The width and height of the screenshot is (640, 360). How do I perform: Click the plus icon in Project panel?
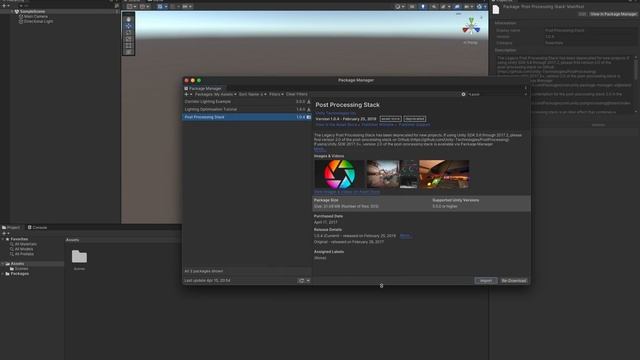coord(4,233)
